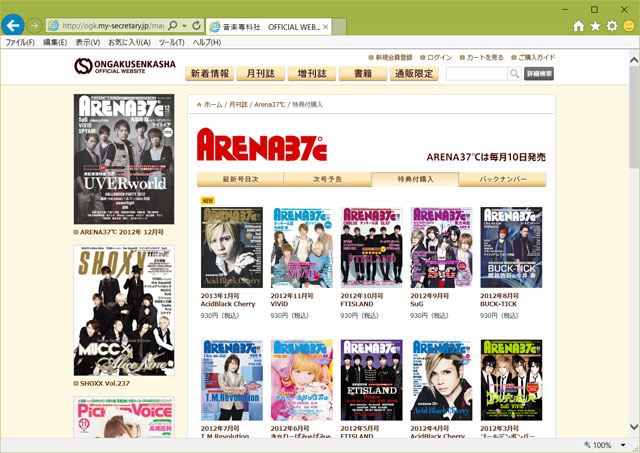Click the 詳細検索 button
This screenshot has width=640, height=453.
click(x=539, y=73)
